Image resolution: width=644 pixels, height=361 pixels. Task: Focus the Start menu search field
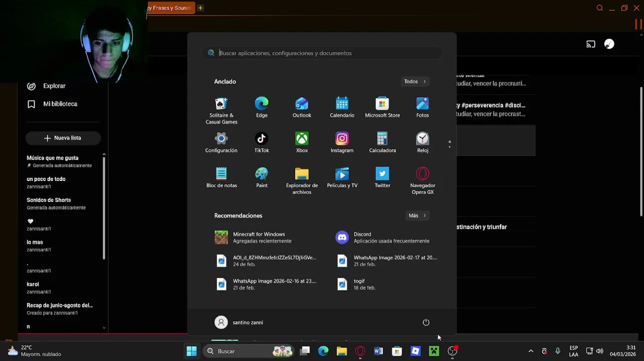(x=322, y=53)
